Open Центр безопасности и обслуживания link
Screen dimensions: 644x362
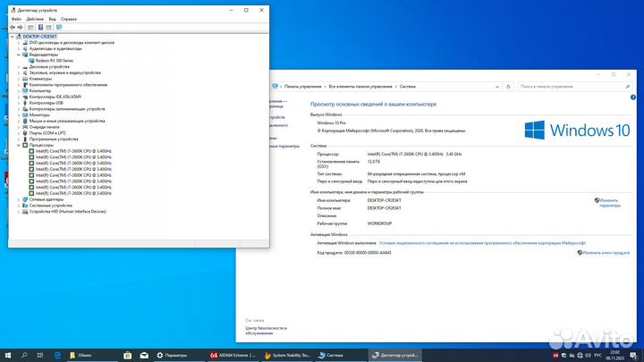click(x=267, y=331)
